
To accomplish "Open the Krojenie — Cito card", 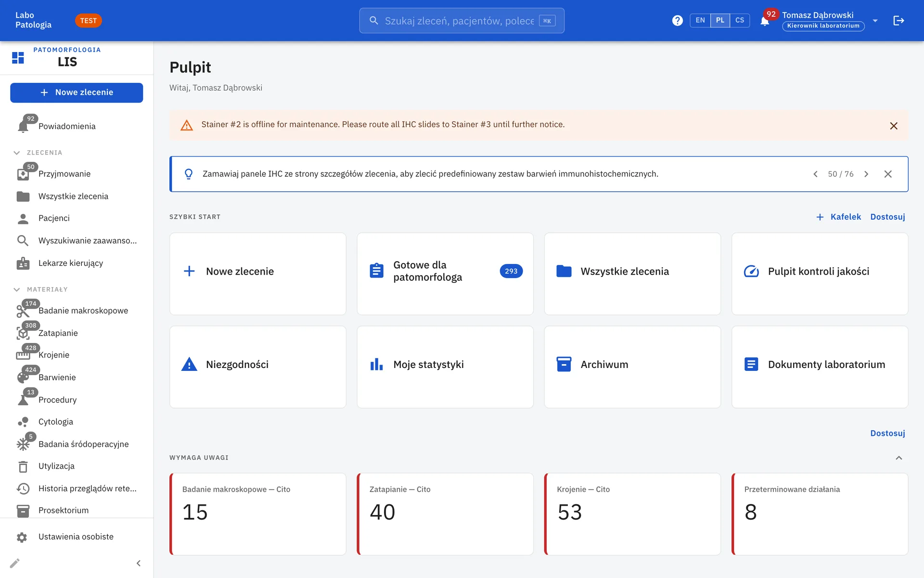I will coord(632,514).
